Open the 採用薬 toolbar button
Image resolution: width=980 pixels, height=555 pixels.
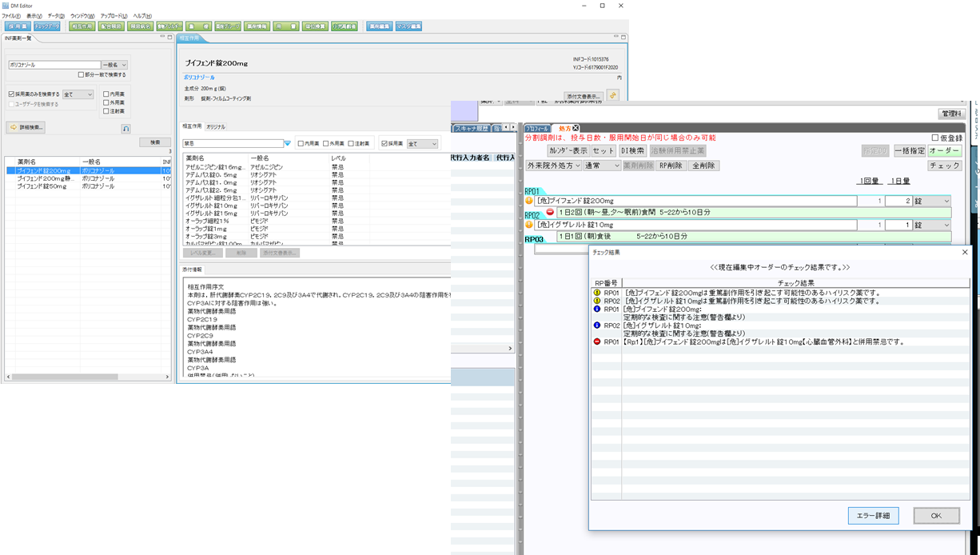pyautogui.click(x=16, y=26)
